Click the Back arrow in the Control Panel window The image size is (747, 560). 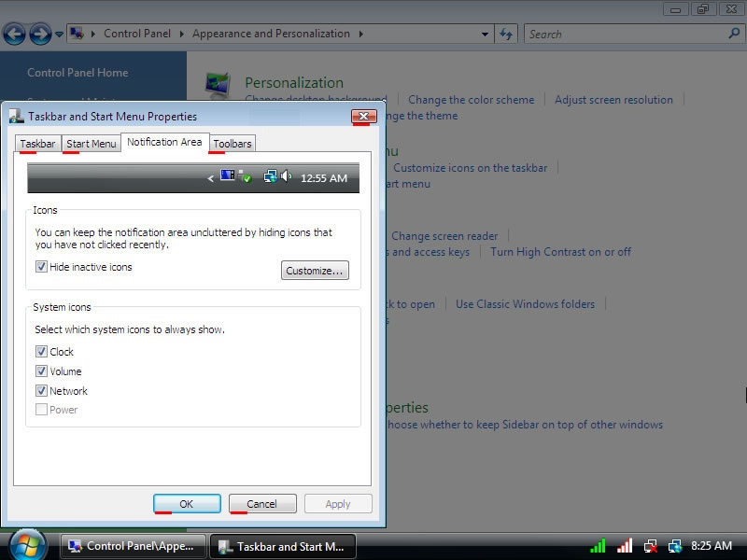(x=14, y=35)
